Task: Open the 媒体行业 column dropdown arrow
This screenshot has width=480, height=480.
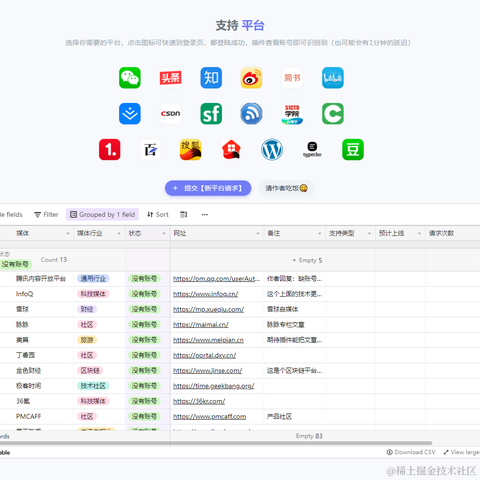Action: click(x=119, y=233)
